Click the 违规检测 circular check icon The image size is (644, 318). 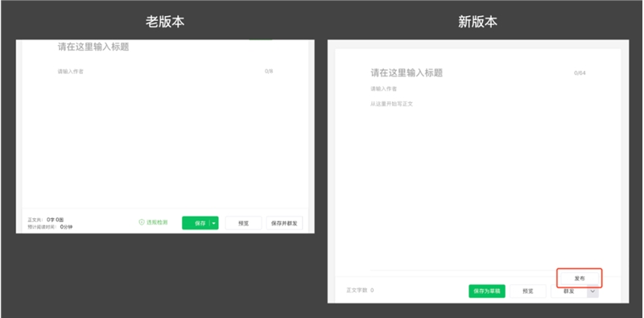pyautogui.click(x=142, y=222)
